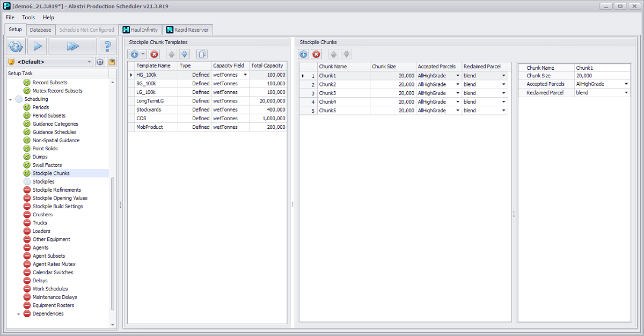Open the Tools menu
Viewport: 644px width, 336px height.
pyautogui.click(x=28, y=17)
